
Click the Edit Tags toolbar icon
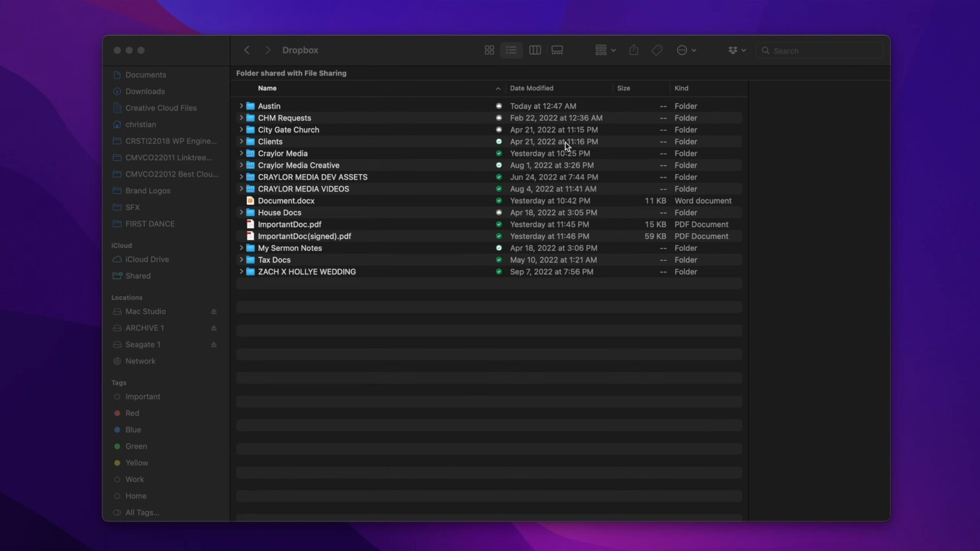(x=657, y=50)
